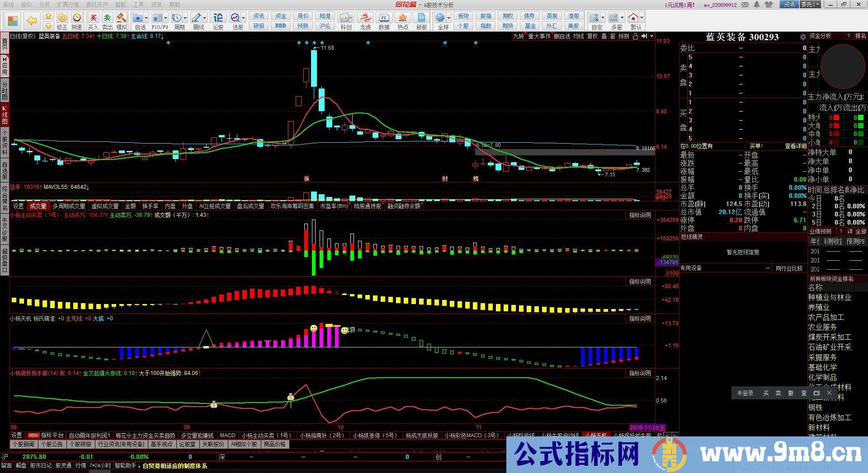Toggle the 复权 price adjustment option
Screen dimensions: 868x473
coord(593,36)
